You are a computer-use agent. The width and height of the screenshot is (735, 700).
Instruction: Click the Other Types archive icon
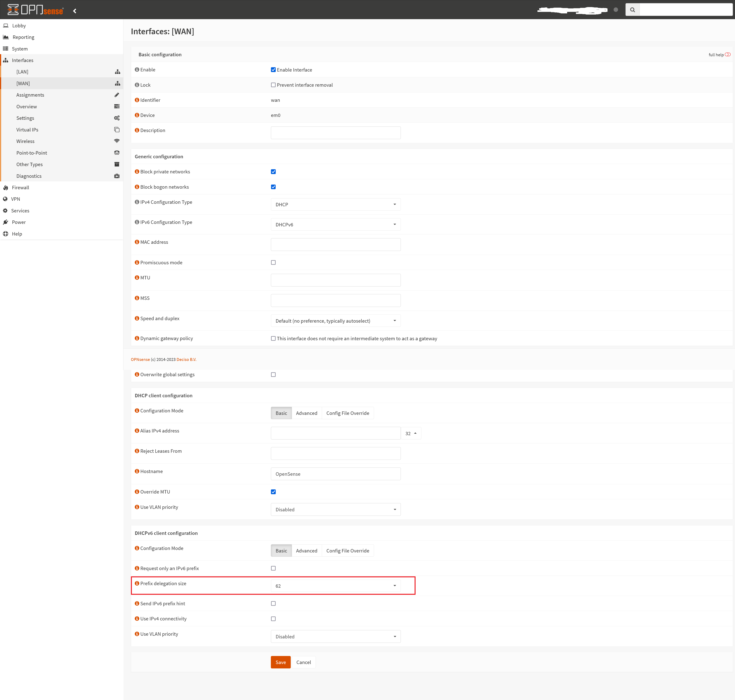point(117,164)
